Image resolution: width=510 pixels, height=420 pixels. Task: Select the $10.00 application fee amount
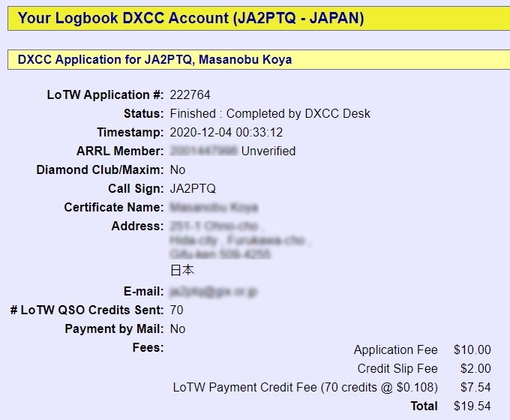472,349
